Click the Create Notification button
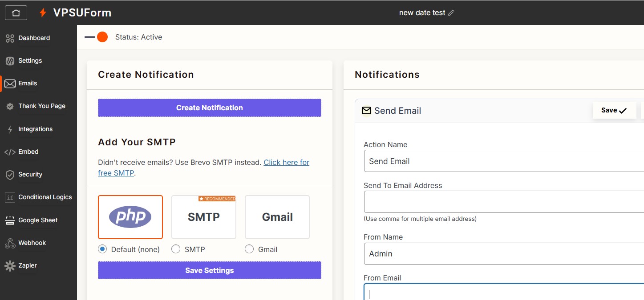This screenshot has height=300, width=644. pyautogui.click(x=210, y=108)
